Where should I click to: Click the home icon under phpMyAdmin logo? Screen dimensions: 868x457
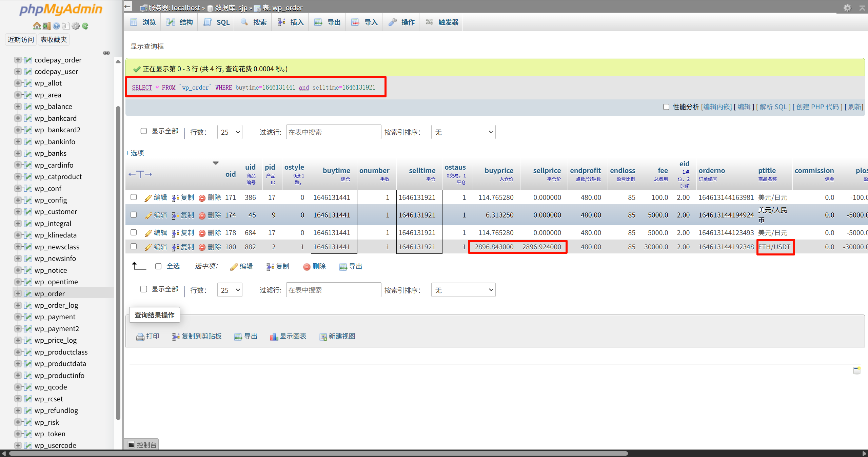(37, 26)
